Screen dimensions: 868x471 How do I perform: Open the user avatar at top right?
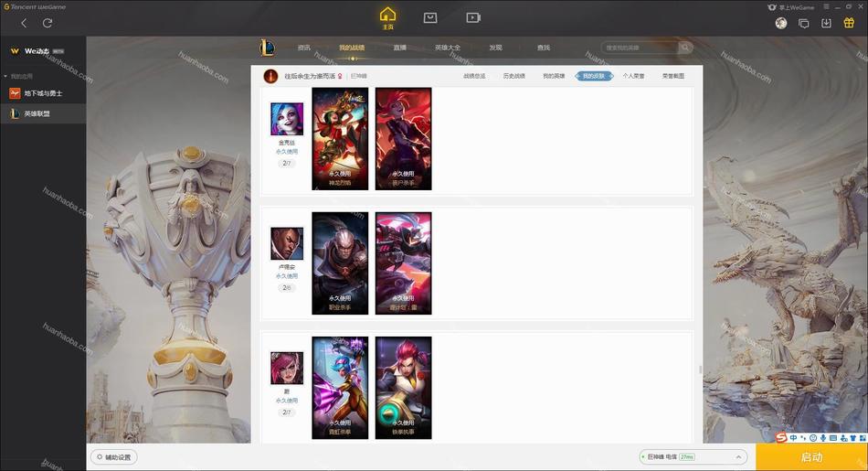pyautogui.click(x=781, y=23)
